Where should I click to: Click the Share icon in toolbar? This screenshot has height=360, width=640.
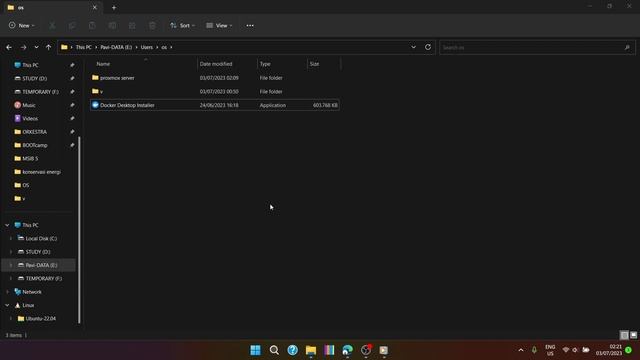point(132,25)
